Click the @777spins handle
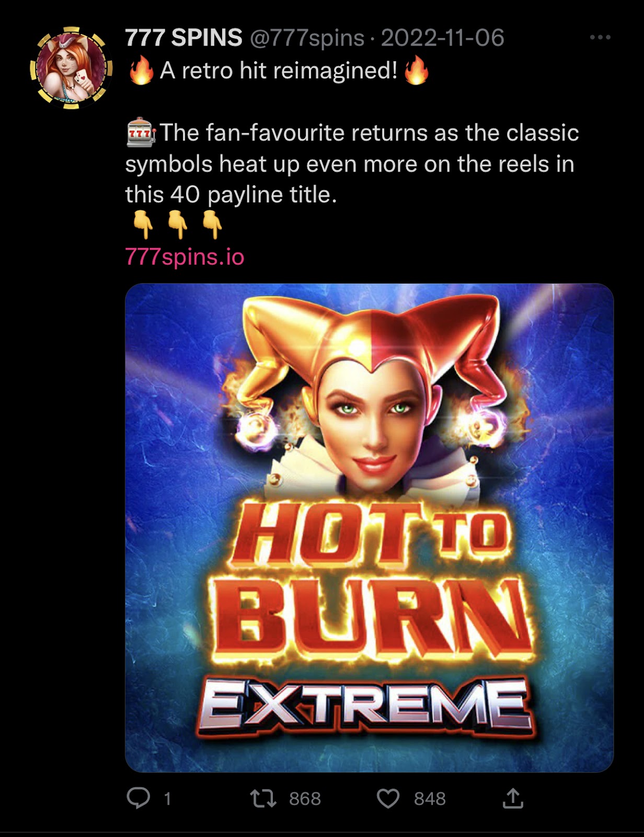Viewport: 644px width, 837px height. point(307,38)
